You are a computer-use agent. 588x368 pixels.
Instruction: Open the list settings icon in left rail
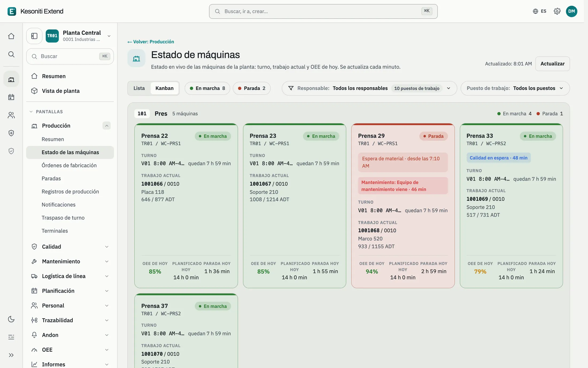coord(11,337)
